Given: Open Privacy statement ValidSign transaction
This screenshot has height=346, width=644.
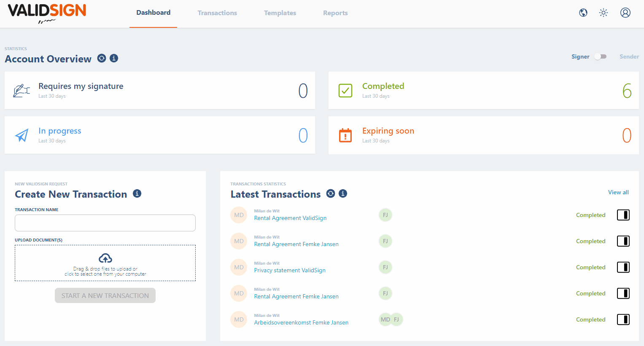Looking at the screenshot, I should 290,270.
